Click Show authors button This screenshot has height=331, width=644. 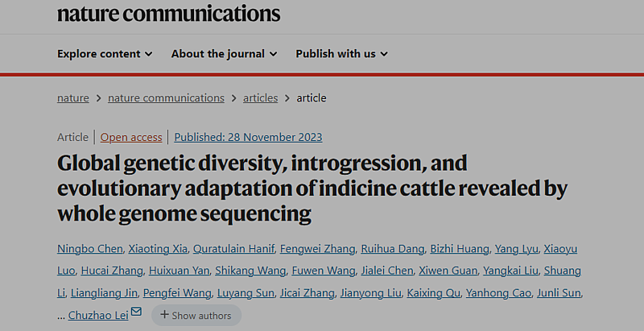pyautogui.click(x=196, y=315)
